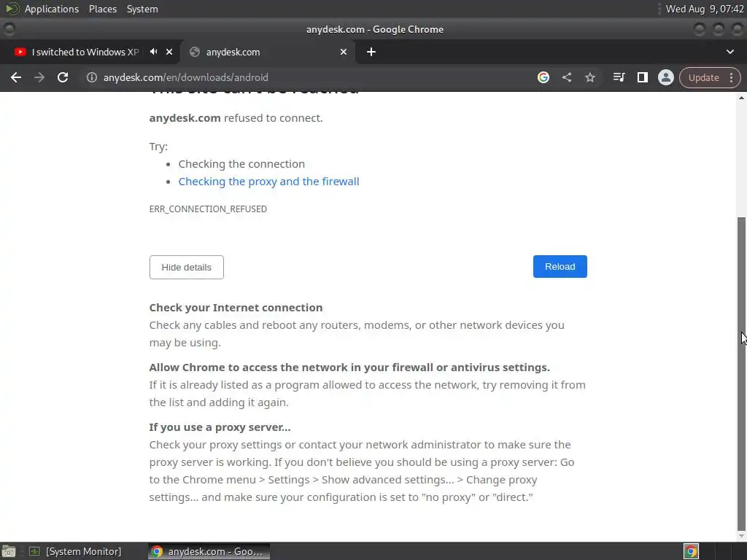Click Chrome icon in the bottom-right tray
The image size is (747, 560).
click(x=691, y=551)
